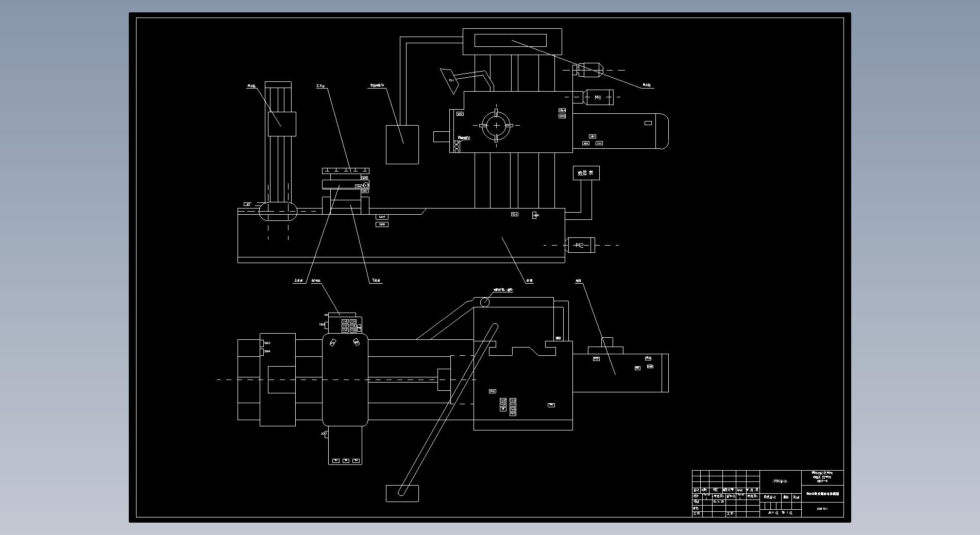Click the small circle atop plan-view headstock
Screen dimensions: 980x535
click(484, 302)
